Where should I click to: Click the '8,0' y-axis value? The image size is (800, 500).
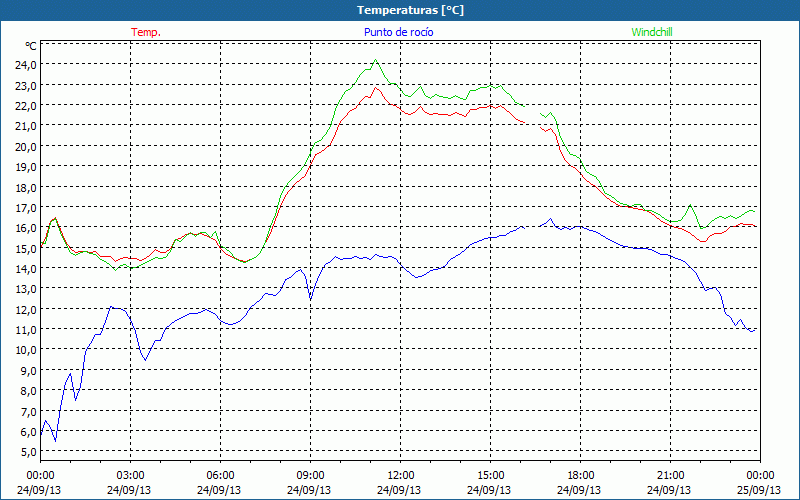point(29,391)
